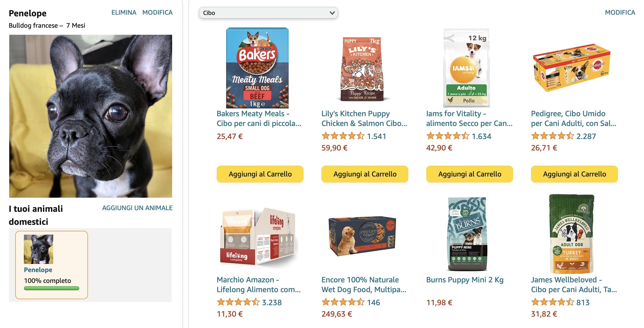Select Penelope's small pet profile thumbnail
Screen dimensions: 644x328
pyautogui.click(x=39, y=249)
